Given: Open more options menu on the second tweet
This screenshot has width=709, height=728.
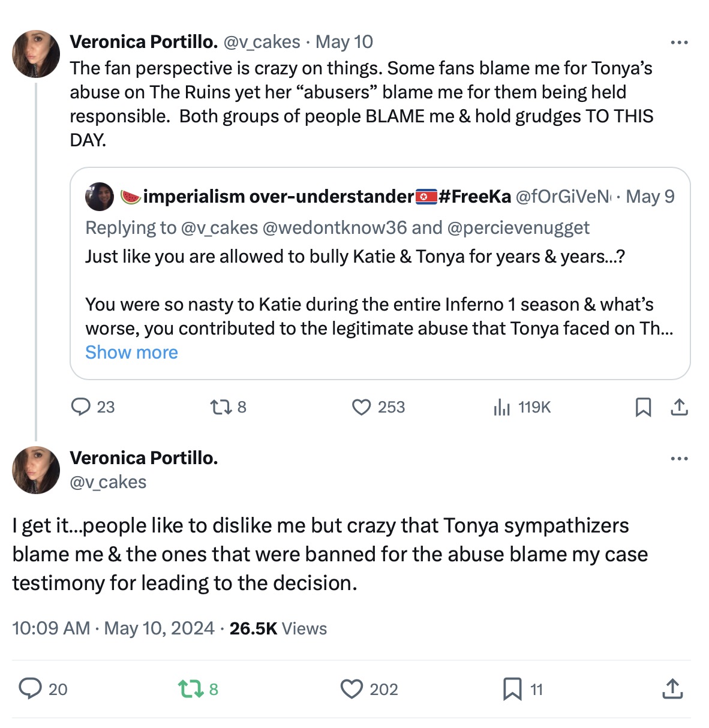Looking at the screenshot, I should coord(679,459).
